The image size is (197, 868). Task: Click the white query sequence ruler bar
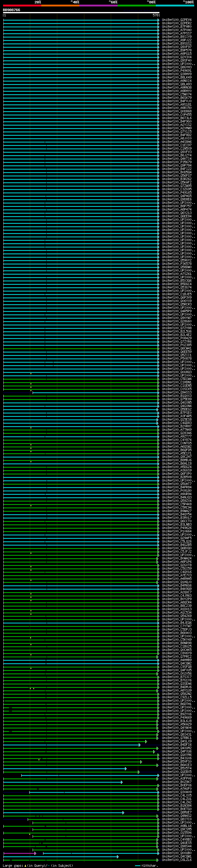81,12
